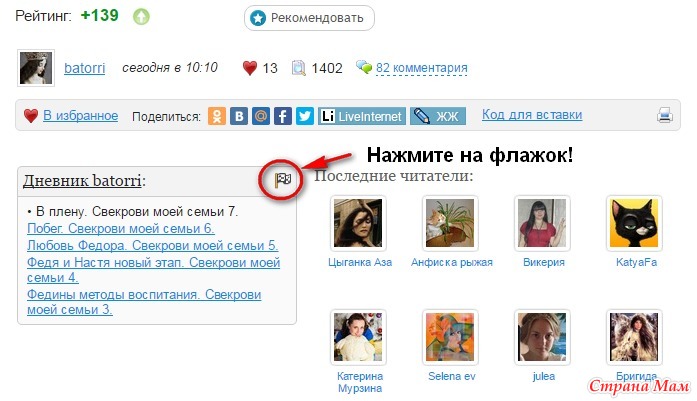Screen dimensions: 697x401
Task: Add post via В избранное link
Action: (80, 116)
